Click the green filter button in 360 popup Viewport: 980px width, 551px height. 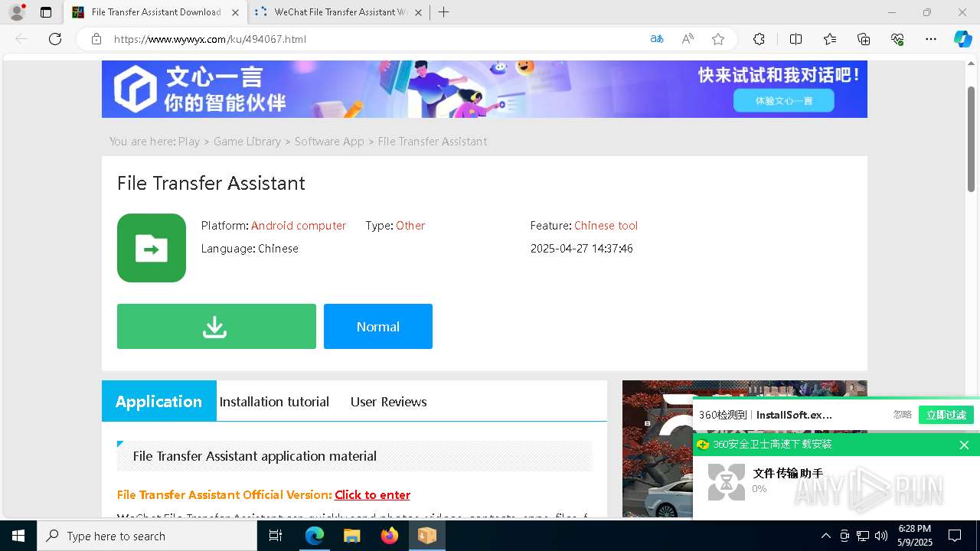(946, 415)
